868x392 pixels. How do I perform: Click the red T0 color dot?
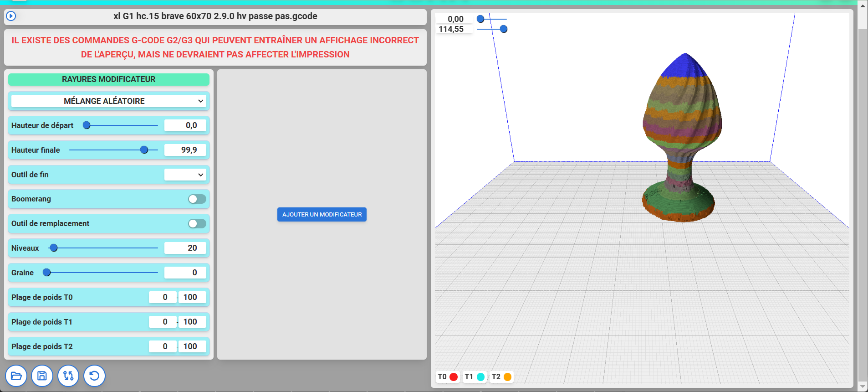(x=454, y=377)
